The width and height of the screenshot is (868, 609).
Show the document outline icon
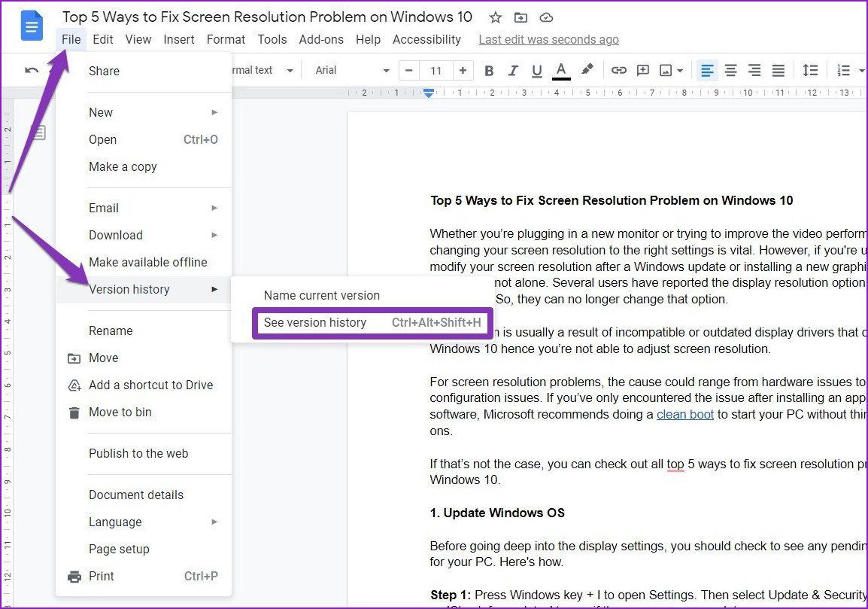click(x=38, y=132)
